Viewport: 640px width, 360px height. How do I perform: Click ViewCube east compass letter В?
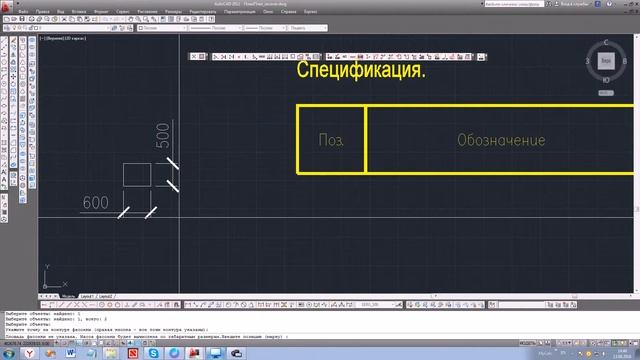click(625, 61)
